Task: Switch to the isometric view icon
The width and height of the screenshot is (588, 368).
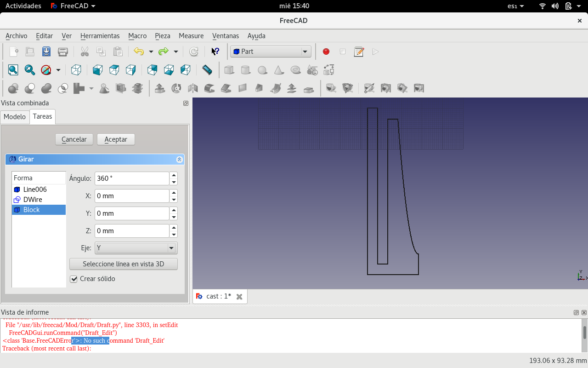Action: [x=76, y=70]
